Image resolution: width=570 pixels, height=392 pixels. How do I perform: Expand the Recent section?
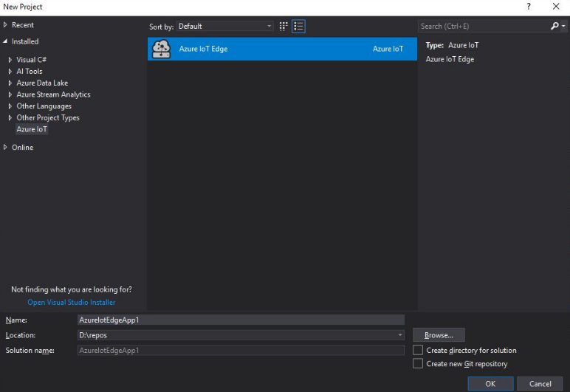[x=5, y=24]
